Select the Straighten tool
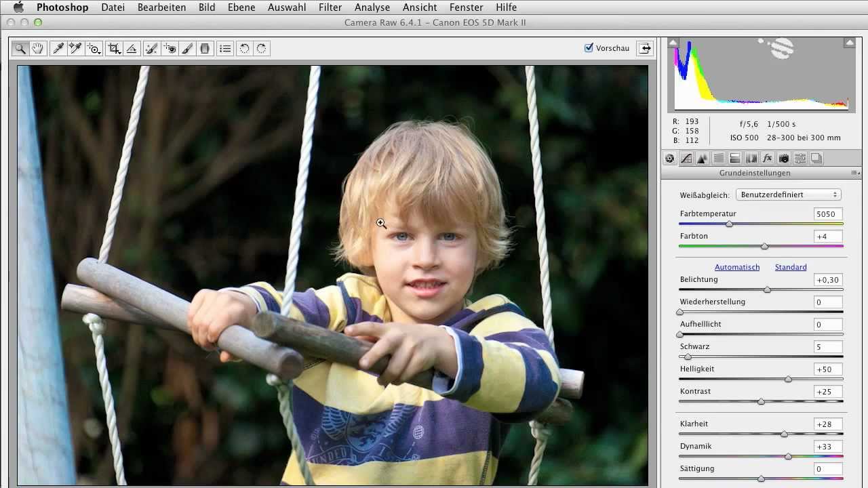Screen dimensions: 868x488 pos(132,48)
